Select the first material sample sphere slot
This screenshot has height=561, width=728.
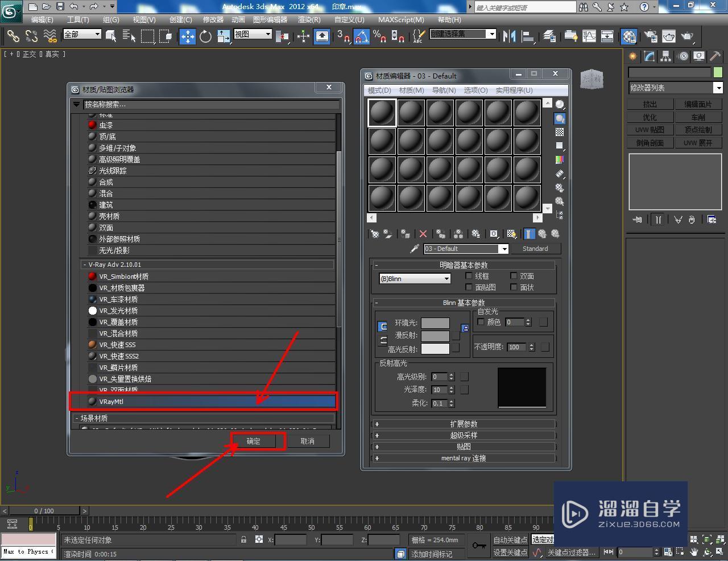(x=382, y=112)
